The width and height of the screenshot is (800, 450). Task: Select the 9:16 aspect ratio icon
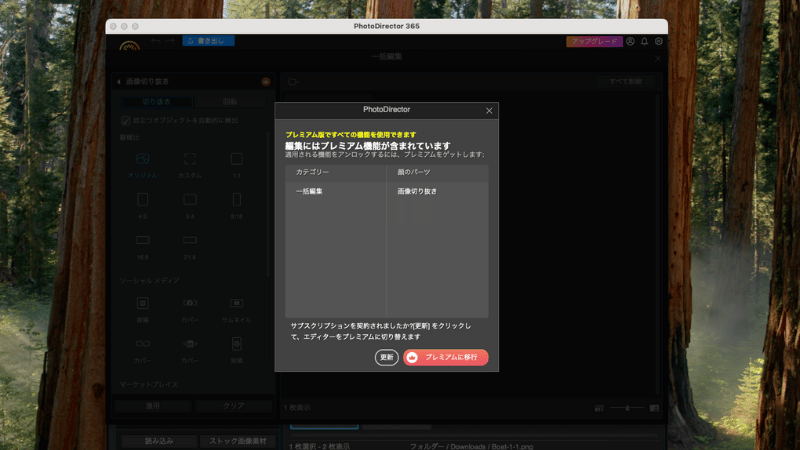click(x=237, y=199)
